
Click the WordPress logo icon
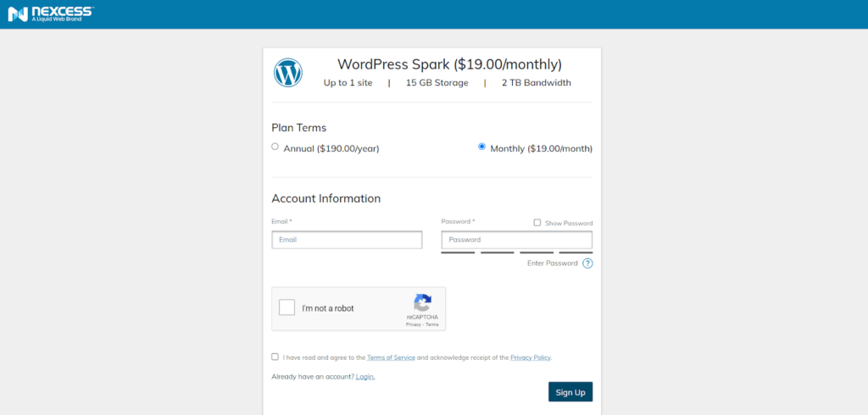(288, 73)
